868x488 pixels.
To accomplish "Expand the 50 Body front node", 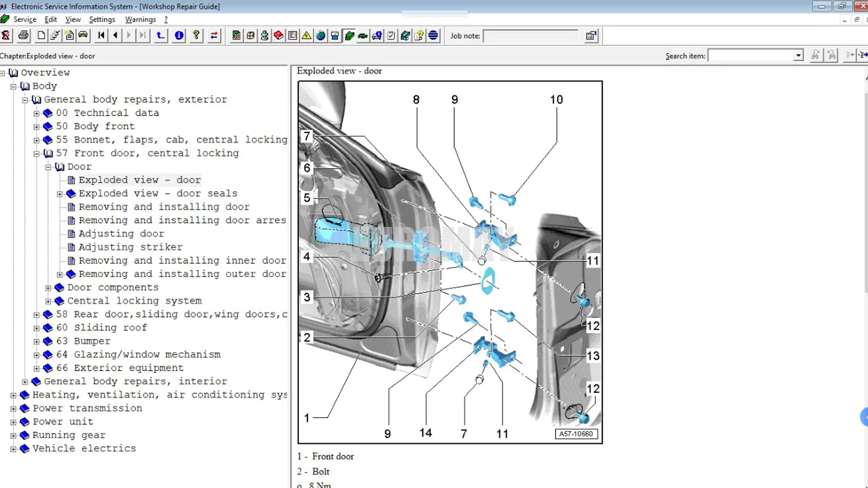I will tap(37, 127).
